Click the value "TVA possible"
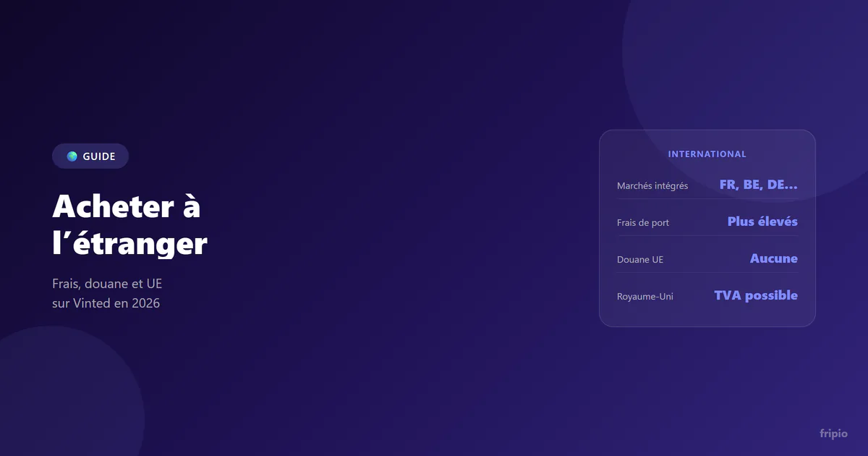 pyautogui.click(x=756, y=295)
